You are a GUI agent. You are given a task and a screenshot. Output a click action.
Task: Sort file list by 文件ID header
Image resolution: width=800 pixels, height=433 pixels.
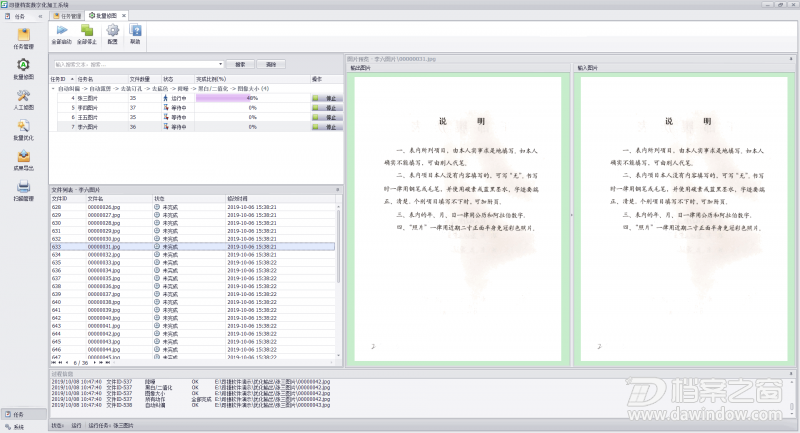pyautogui.click(x=68, y=198)
